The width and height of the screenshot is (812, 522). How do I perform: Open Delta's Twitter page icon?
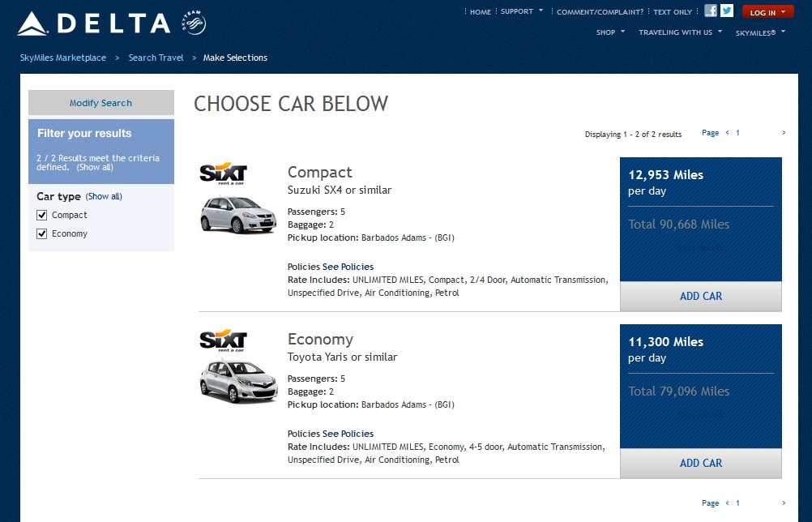[x=727, y=11]
